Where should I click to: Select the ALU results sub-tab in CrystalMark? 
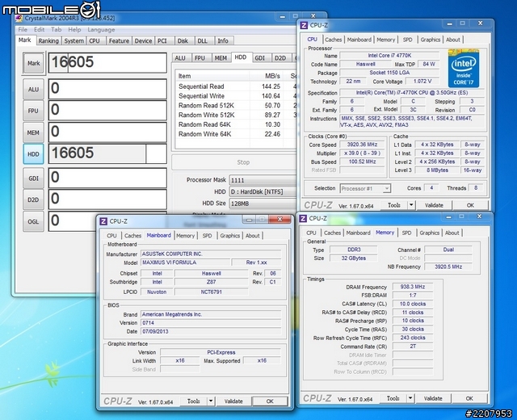[180, 58]
